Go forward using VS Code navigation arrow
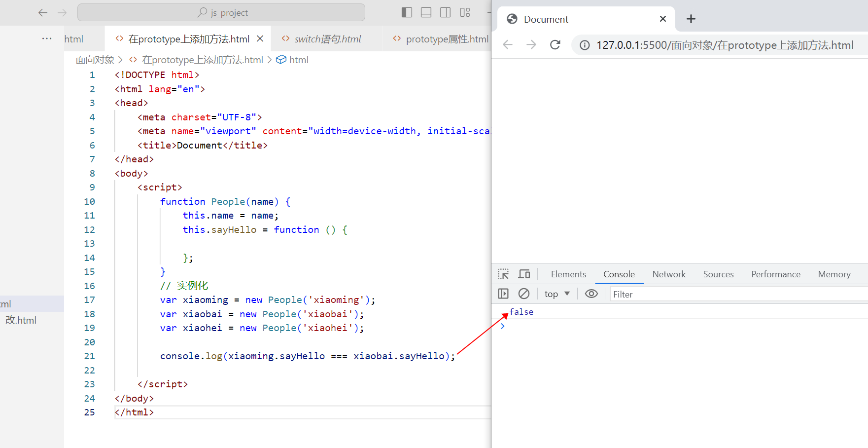 point(62,13)
